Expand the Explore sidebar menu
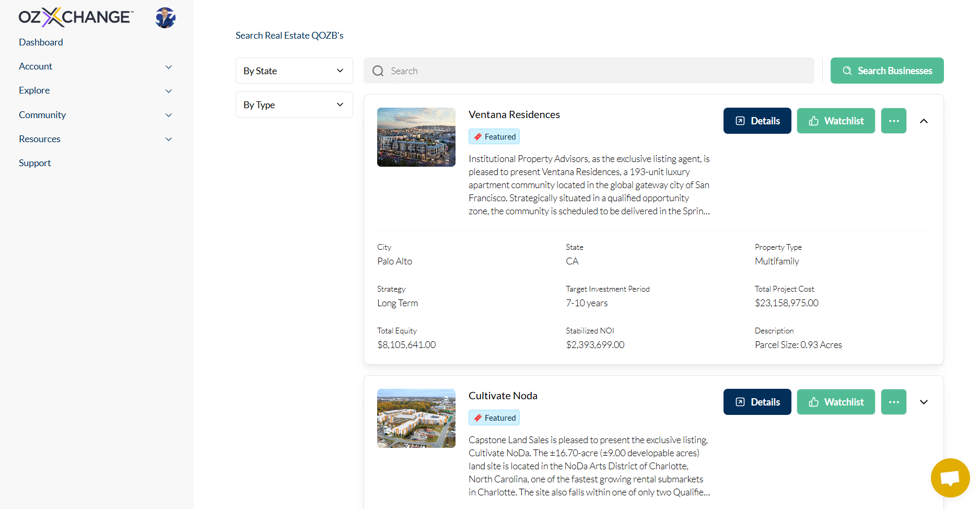 96,90
